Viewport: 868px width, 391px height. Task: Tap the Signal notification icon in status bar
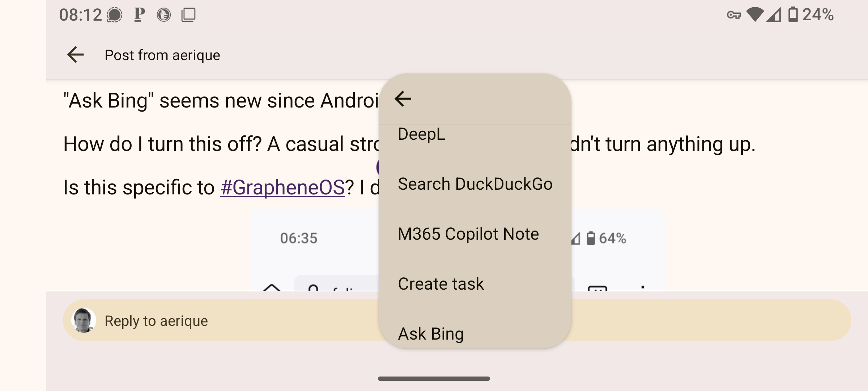point(115,15)
